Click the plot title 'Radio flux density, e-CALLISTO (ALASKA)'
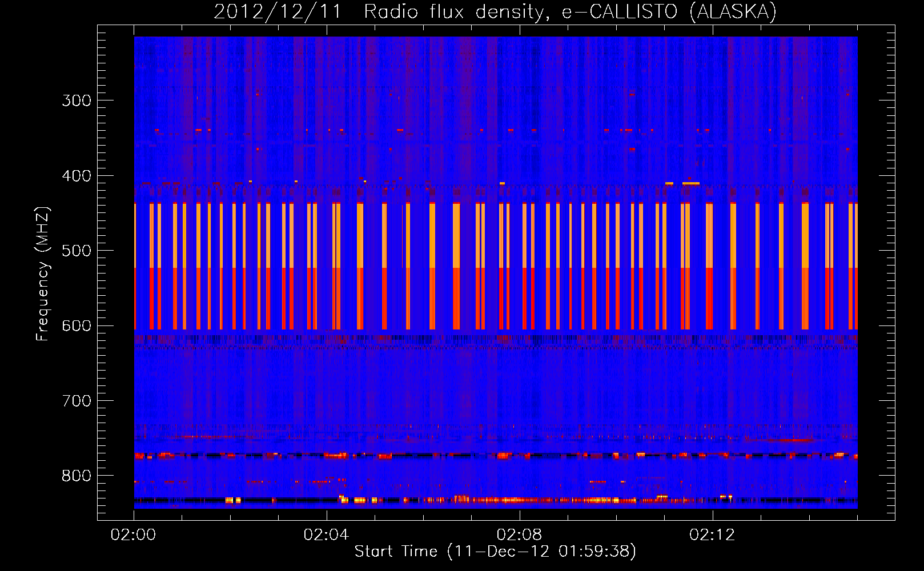Viewport: 924px width, 571px height. pyautogui.click(x=570, y=11)
